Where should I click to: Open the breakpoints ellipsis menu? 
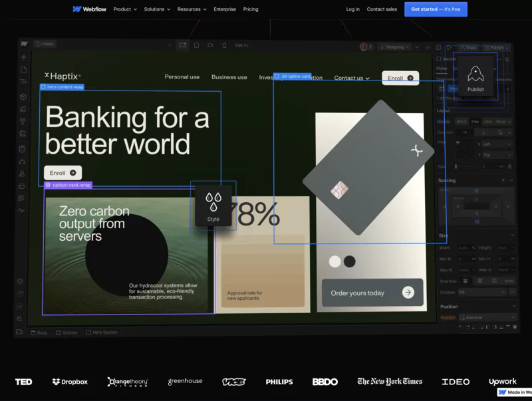click(170, 45)
